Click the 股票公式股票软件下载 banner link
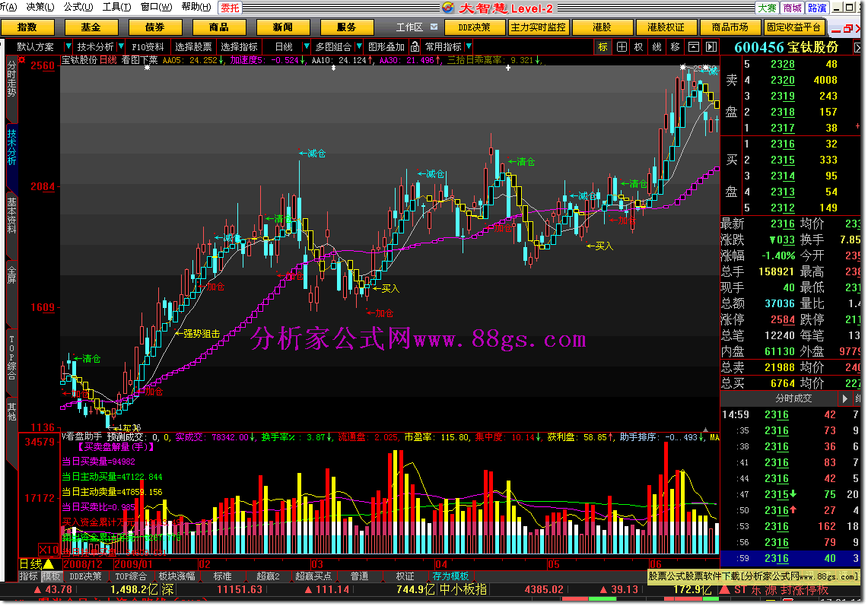The width and height of the screenshot is (868, 606). point(753,576)
